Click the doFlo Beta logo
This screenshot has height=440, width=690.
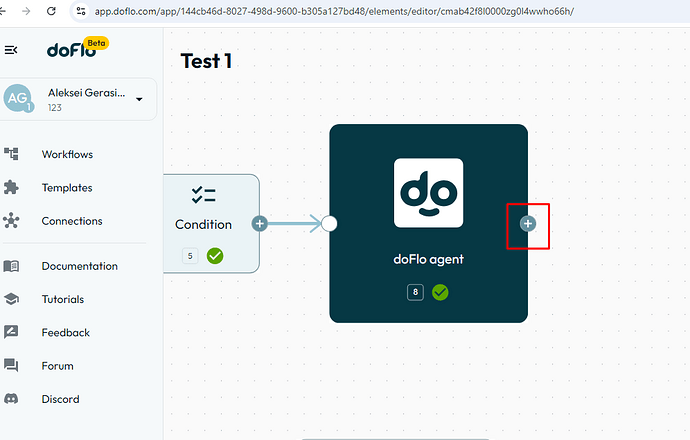pos(77,48)
